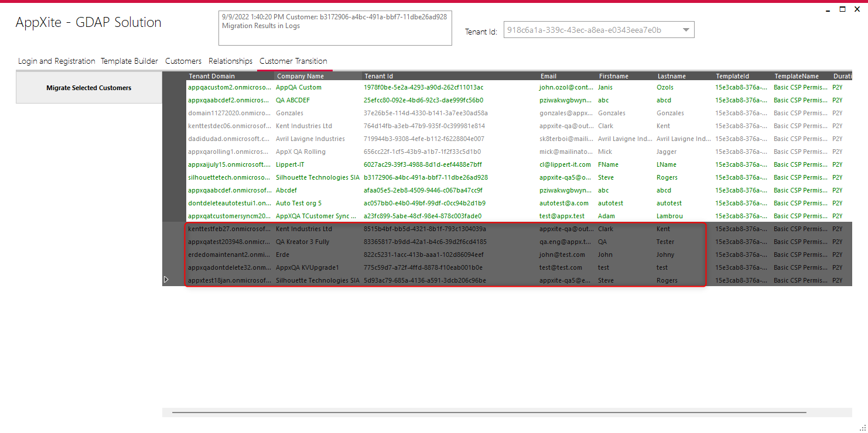Viewport: 868px width, 433px height.
Task: Minimize the AppXite window
Action: point(829,9)
